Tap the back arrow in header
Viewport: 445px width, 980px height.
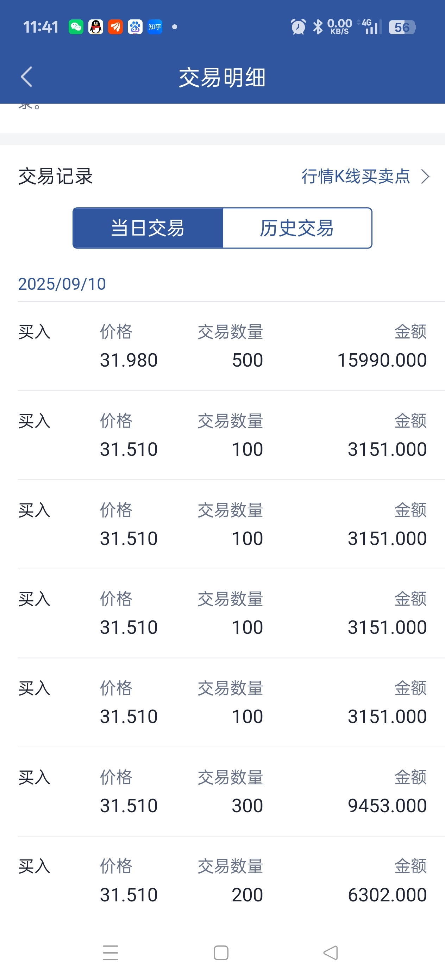[27, 77]
